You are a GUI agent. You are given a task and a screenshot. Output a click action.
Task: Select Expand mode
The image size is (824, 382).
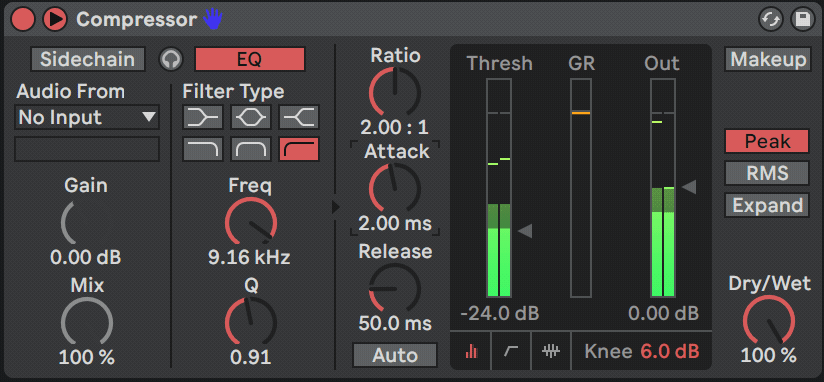767,205
